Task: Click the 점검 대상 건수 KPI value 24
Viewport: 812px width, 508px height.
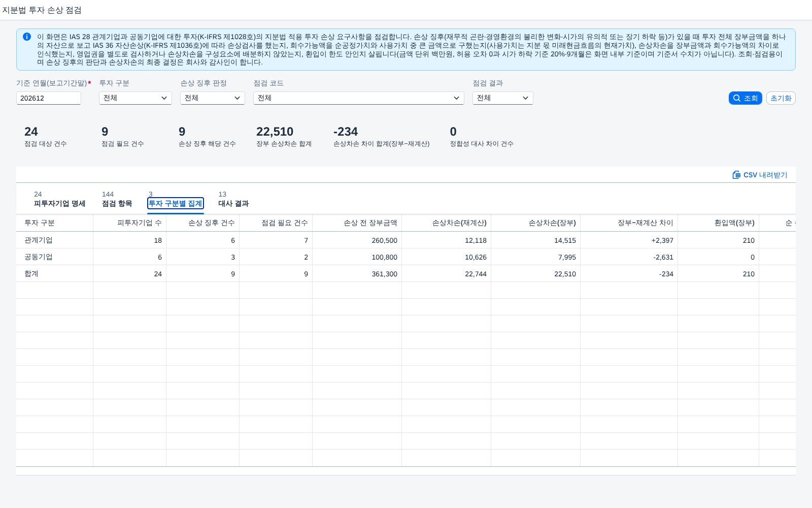Action: (31, 132)
